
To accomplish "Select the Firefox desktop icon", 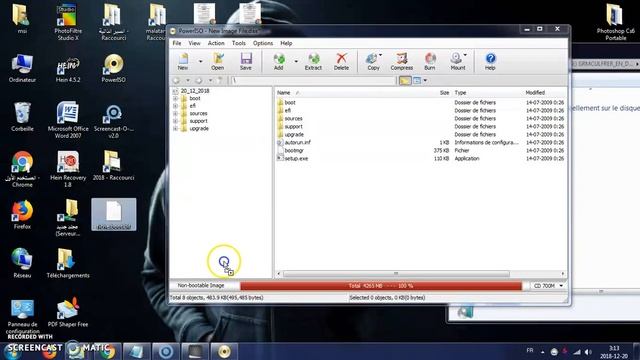I will (x=22, y=215).
